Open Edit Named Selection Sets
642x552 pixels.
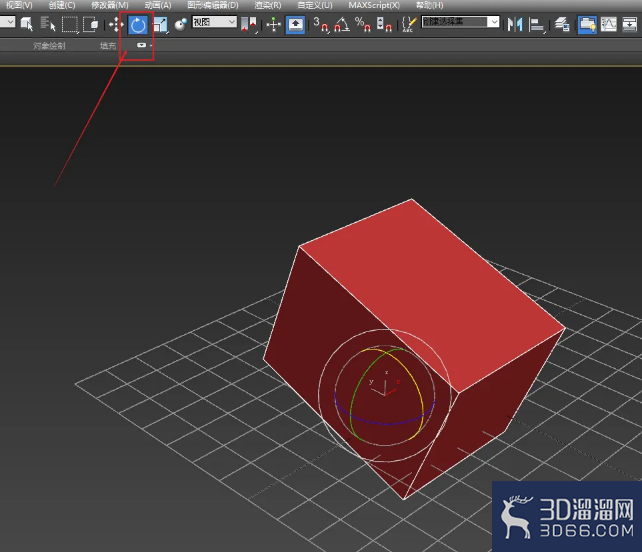409,24
